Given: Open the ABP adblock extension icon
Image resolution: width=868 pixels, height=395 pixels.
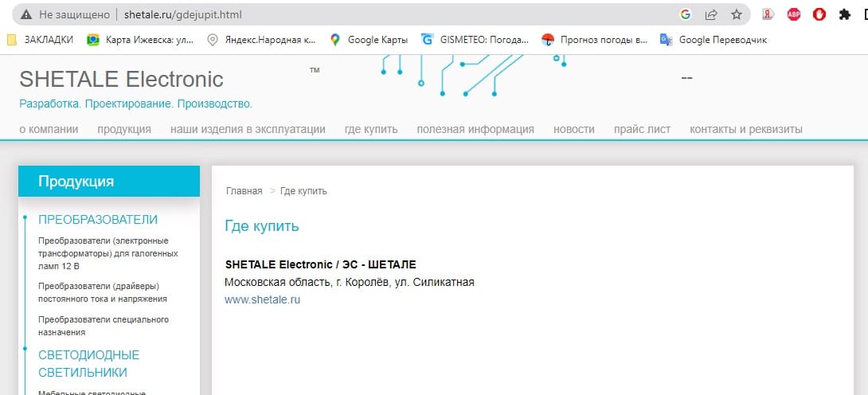Looking at the screenshot, I should (x=794, y=14).
